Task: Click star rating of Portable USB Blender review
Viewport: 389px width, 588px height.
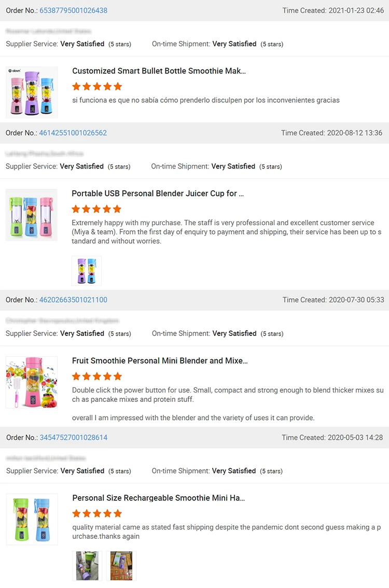Action: pos(96,209)
